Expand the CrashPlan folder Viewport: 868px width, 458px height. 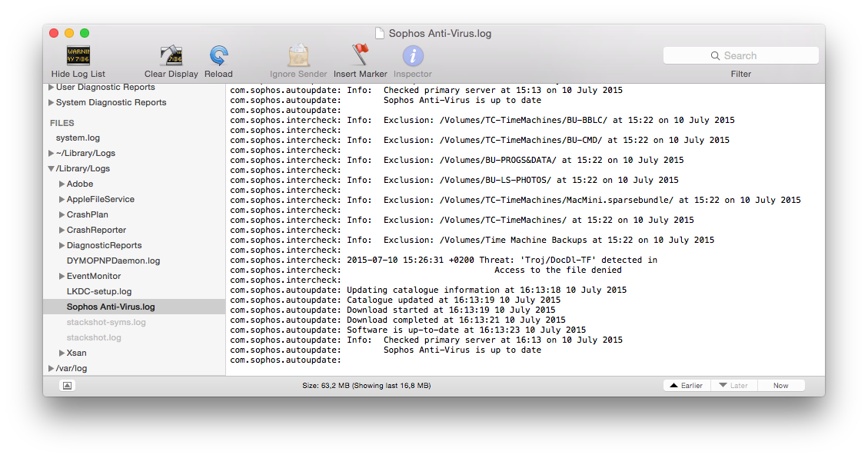62,214
